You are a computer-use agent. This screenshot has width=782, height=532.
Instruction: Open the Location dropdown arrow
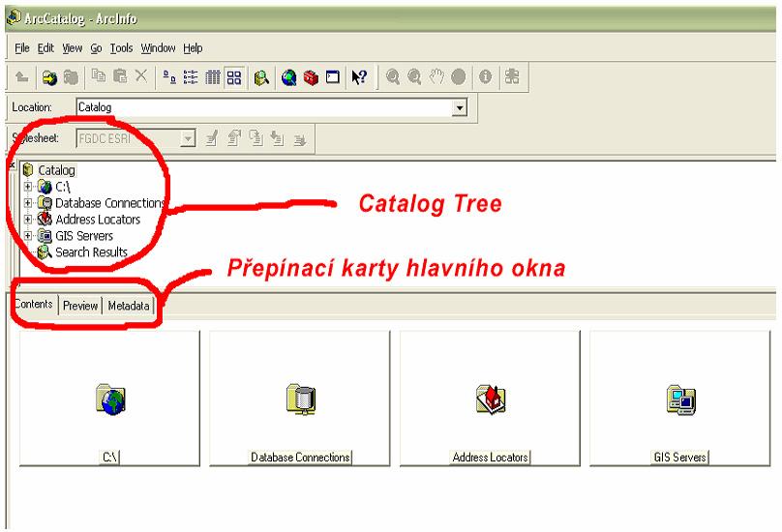pos(460,107)
